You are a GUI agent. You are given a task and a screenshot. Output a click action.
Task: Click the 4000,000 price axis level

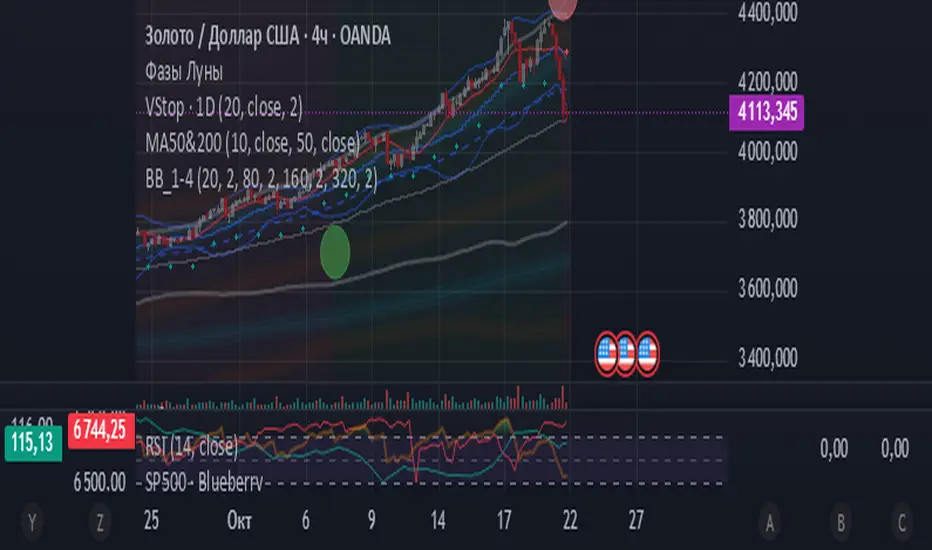coord(767,151)
